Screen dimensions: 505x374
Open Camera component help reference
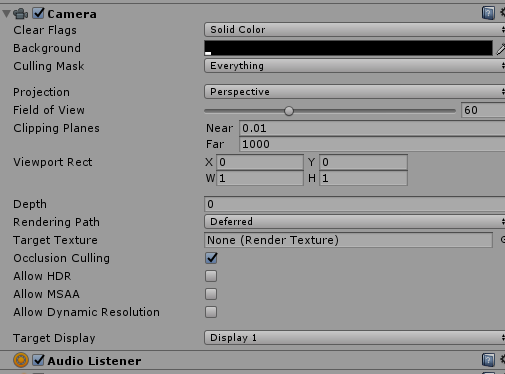click(488, 13)
